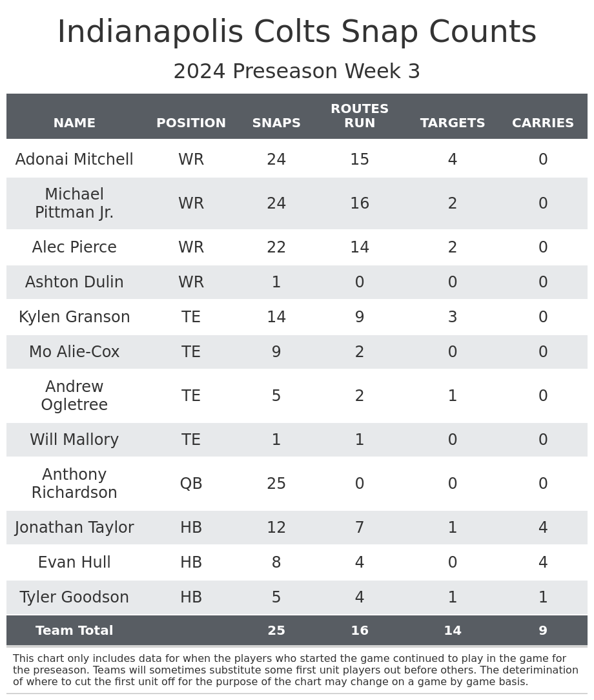Select the Ashton Dulin row name
Viewport: 594px width, 700px height.
(74, 282)
